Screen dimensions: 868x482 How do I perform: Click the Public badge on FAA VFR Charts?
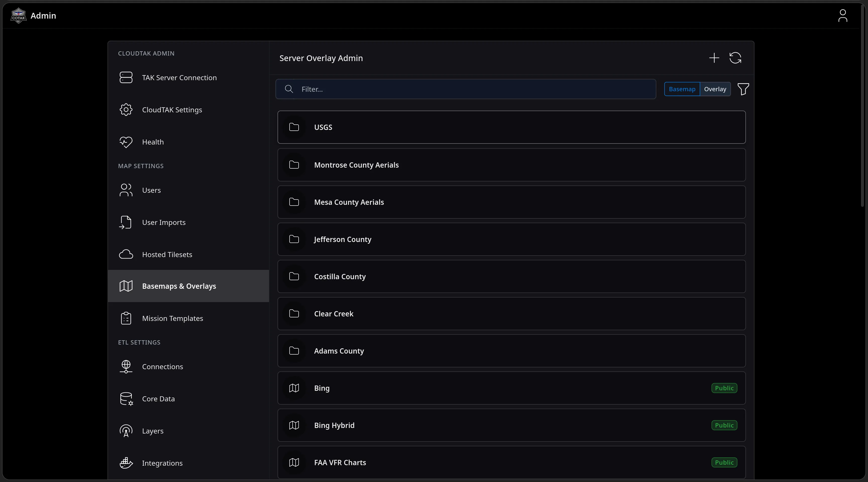pyautogui.click(x=724, y=462)
